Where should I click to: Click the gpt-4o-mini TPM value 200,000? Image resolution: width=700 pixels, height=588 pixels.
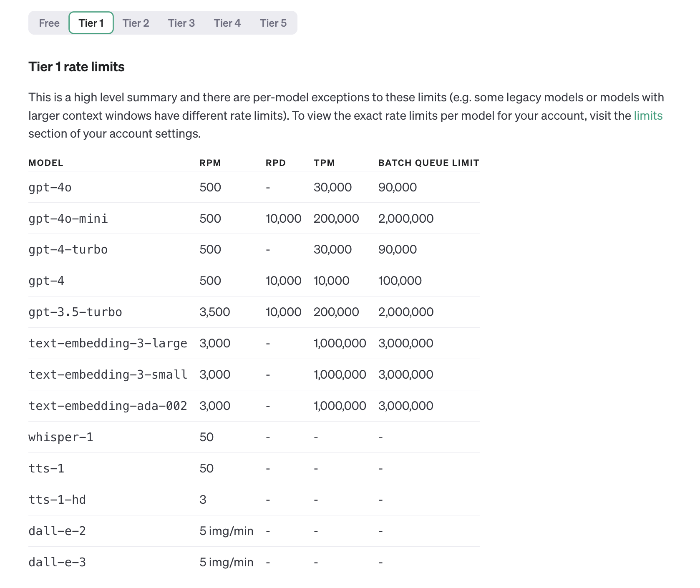(x=336, y=219)
